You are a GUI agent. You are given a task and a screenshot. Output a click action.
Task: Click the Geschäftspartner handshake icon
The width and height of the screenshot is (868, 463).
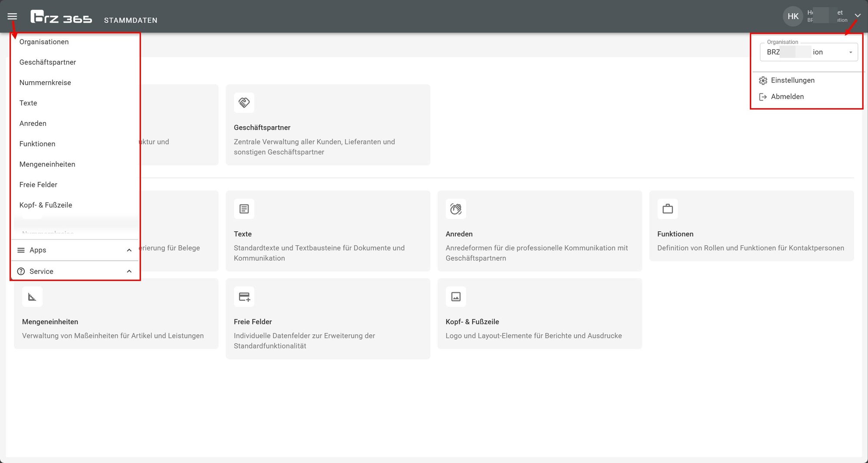click(244, 103)
